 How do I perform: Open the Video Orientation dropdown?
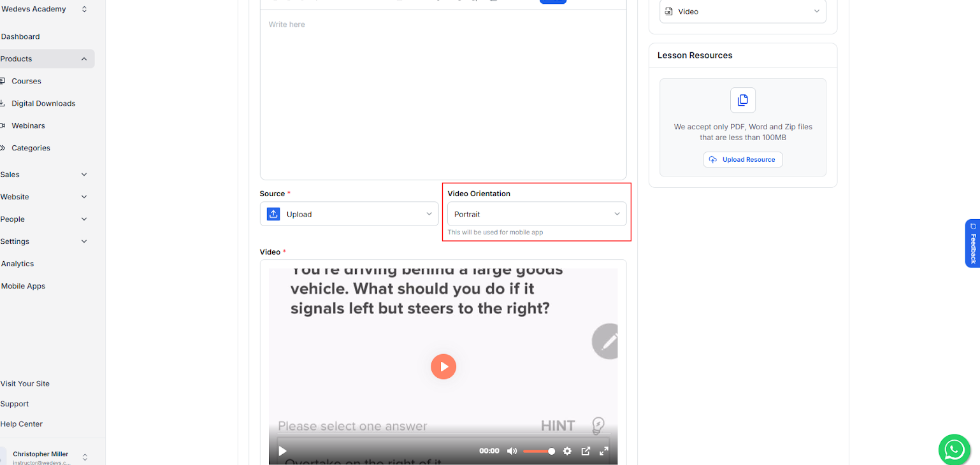tap(537, 214)
